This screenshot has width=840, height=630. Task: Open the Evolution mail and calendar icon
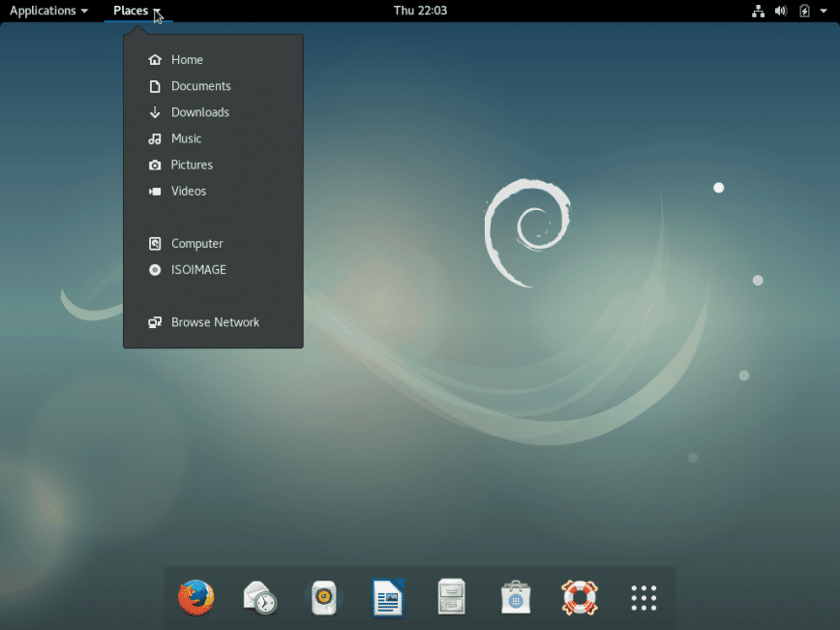pos(259,597)
